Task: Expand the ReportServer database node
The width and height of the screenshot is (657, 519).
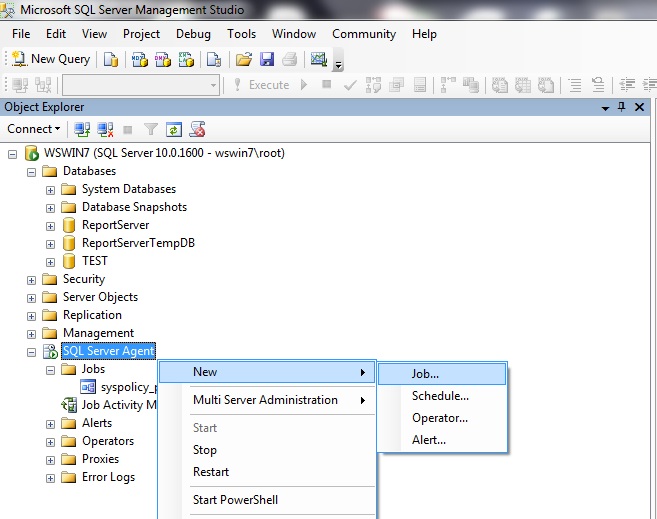Action: (x=51, y=225)
